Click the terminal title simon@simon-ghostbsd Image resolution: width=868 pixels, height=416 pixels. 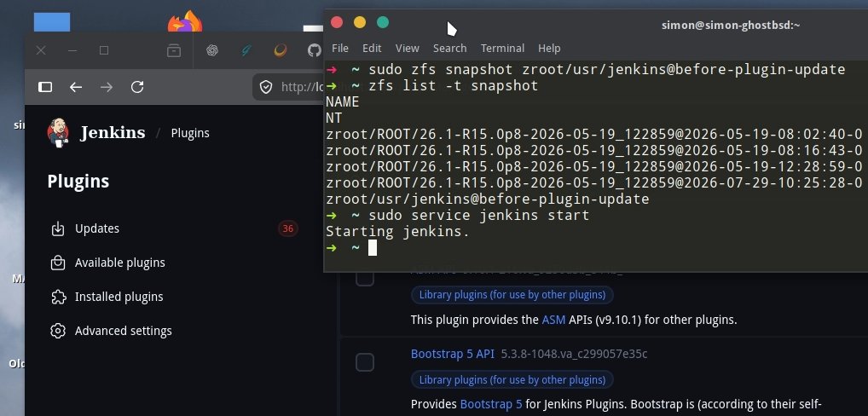[x=731, y=25]
